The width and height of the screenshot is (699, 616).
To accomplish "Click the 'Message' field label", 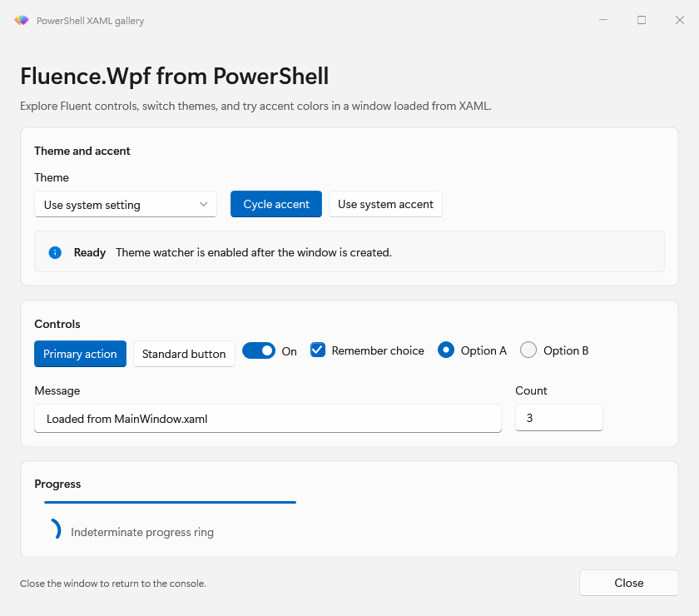I will (57, 390).
